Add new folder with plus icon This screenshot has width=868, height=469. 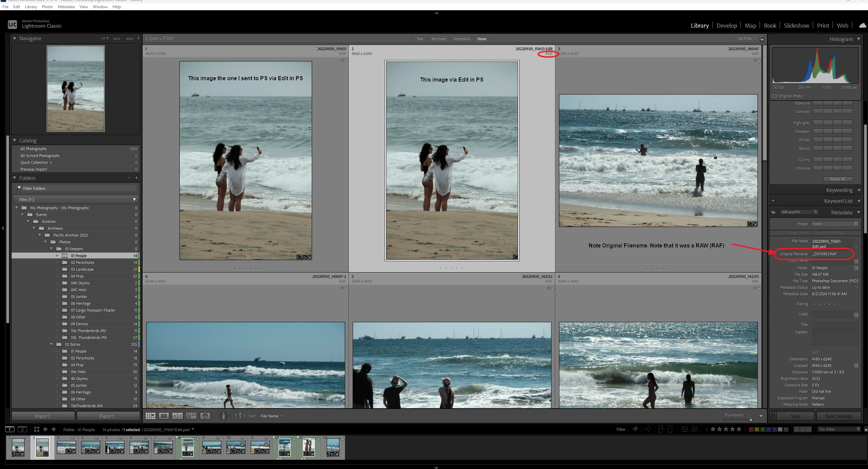tap(137, 178)
